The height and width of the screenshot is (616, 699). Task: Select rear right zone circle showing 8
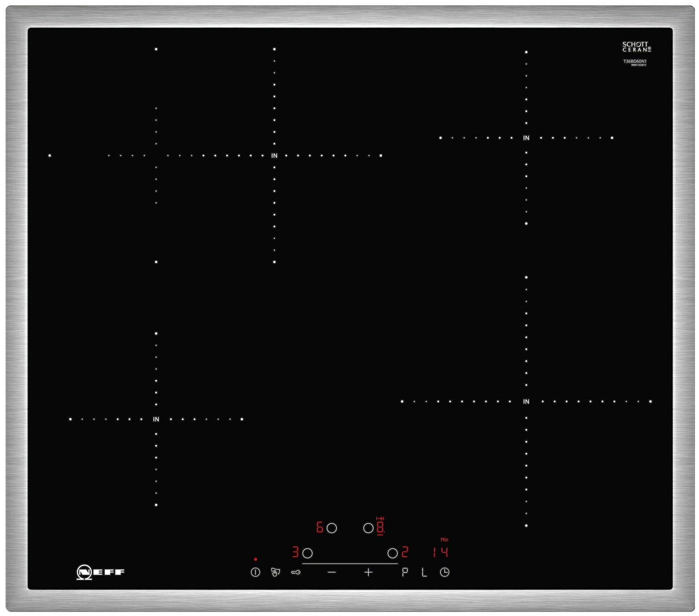point(368,528)
